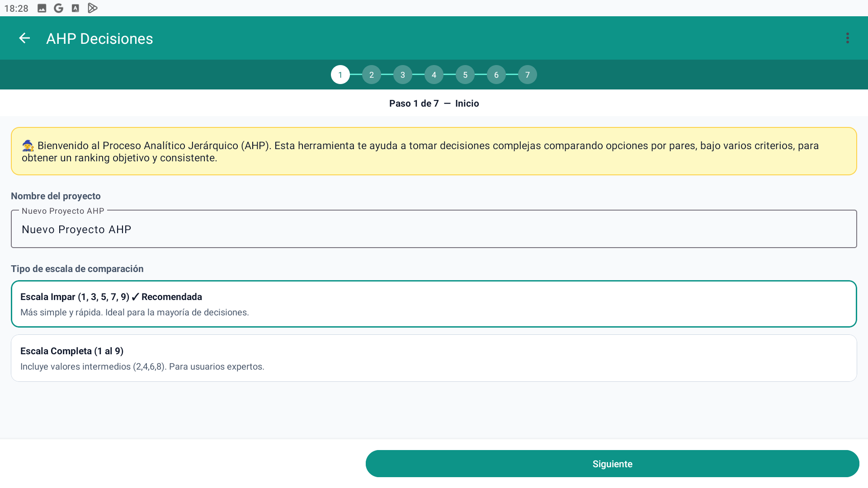Image resolution: width=868 pixels, height=488 pixels.
Task: Jump to step 1 in stepper
Action: point(340,75)
